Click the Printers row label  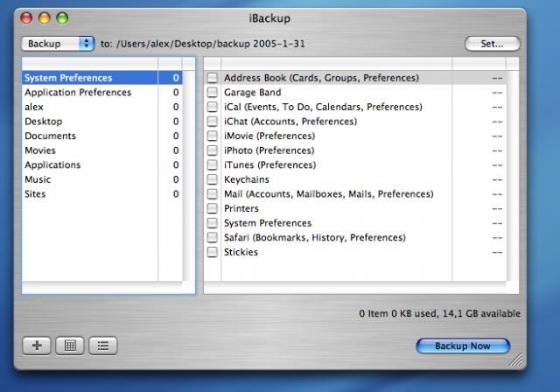coord(241,208)
